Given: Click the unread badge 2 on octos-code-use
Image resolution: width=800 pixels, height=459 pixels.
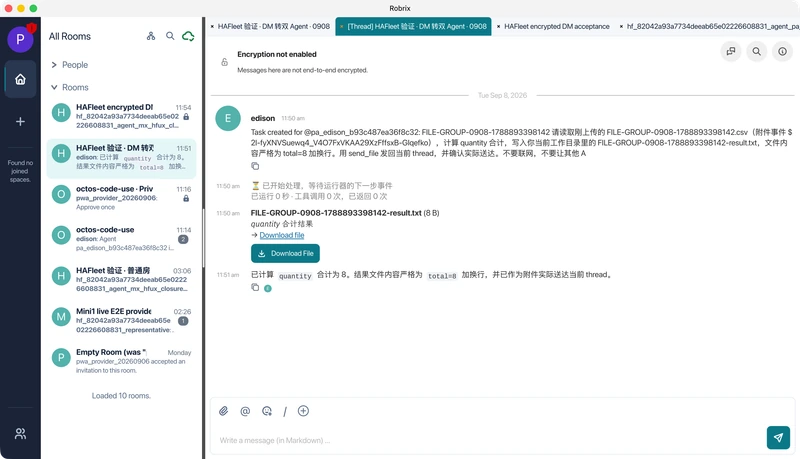Looking at the screenshot, I should 183,239.
